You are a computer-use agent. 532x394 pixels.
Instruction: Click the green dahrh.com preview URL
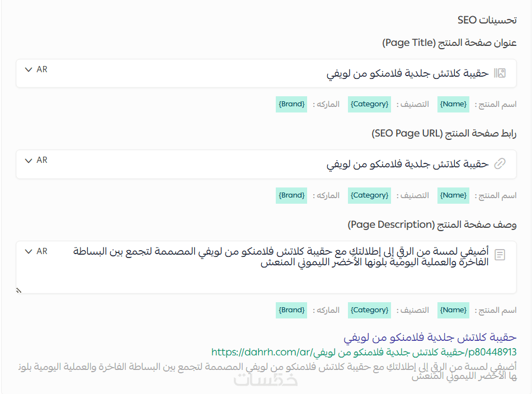364,352
